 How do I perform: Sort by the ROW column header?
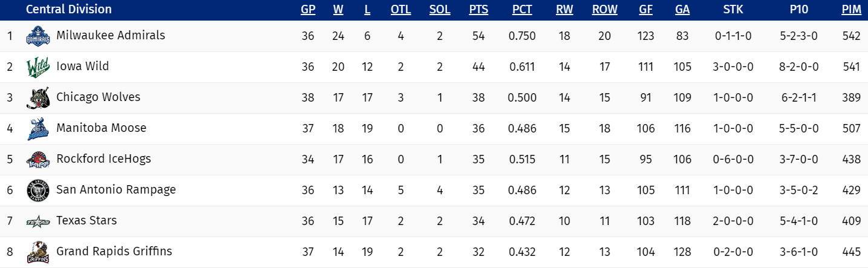(x=604, y=10)
